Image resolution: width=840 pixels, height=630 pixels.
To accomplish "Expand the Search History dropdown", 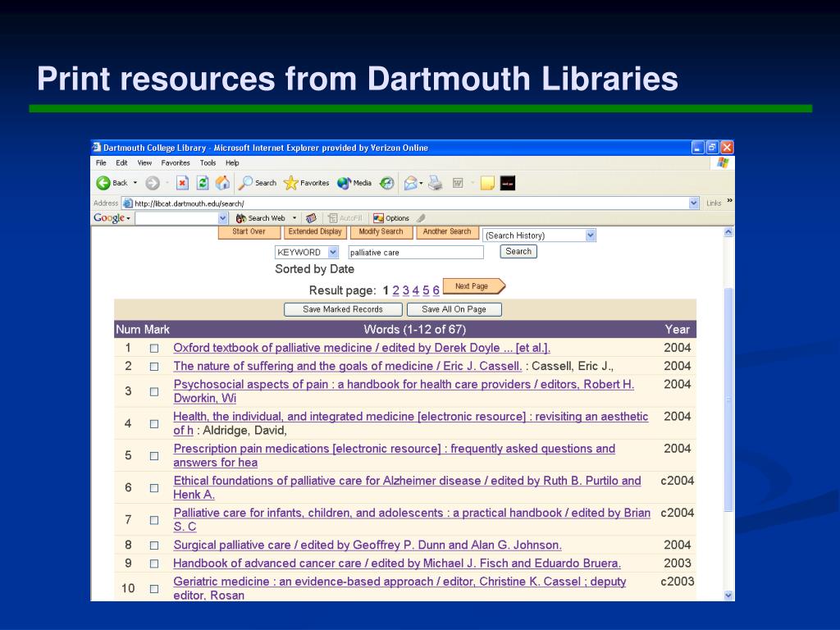I will click(x=591, y=235).
